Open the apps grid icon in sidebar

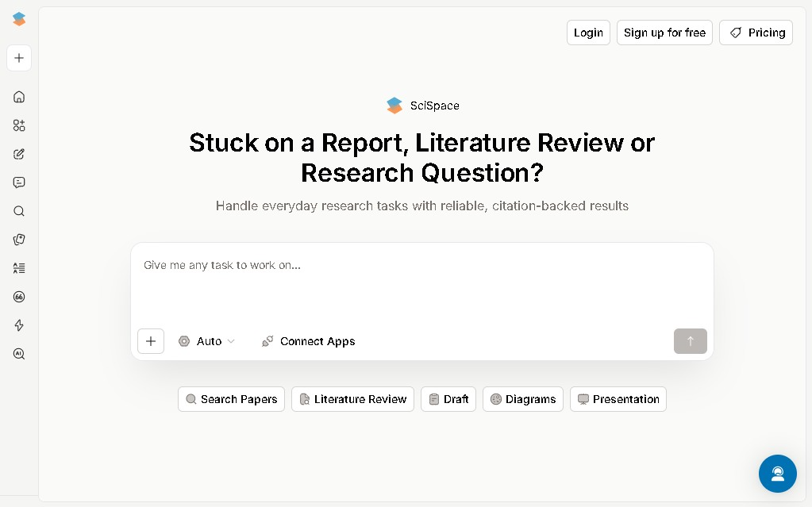point(19,125)
